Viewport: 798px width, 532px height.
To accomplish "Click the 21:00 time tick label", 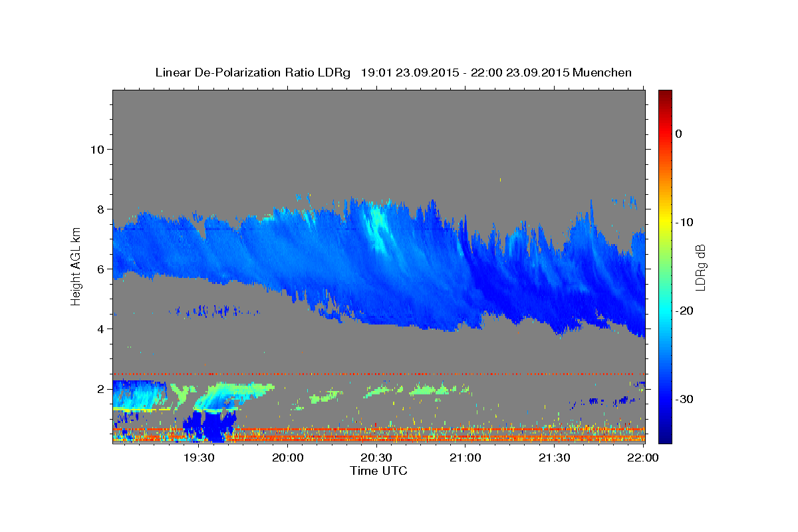I will 465,458.
